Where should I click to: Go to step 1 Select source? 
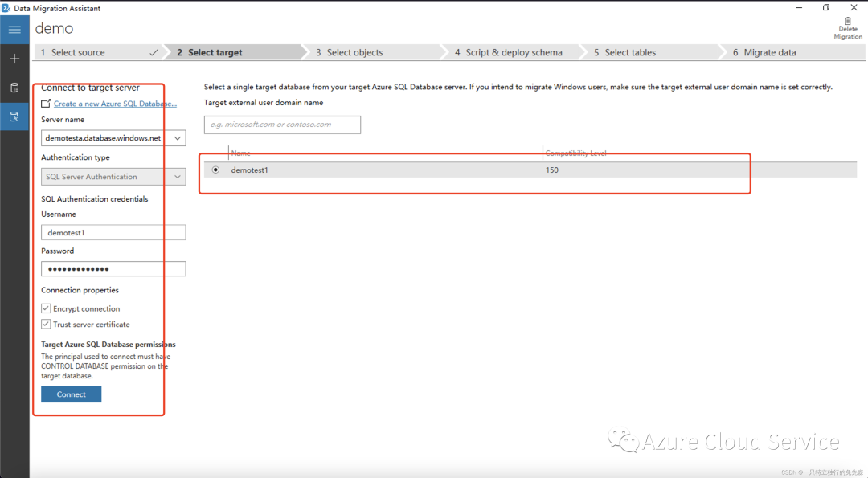pos(100,52)
